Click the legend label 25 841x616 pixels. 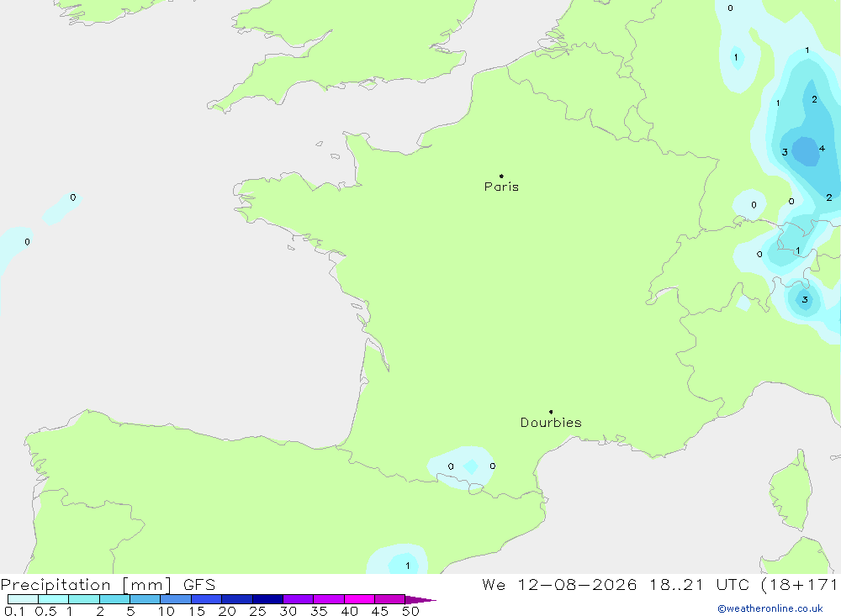click(257, 611)
